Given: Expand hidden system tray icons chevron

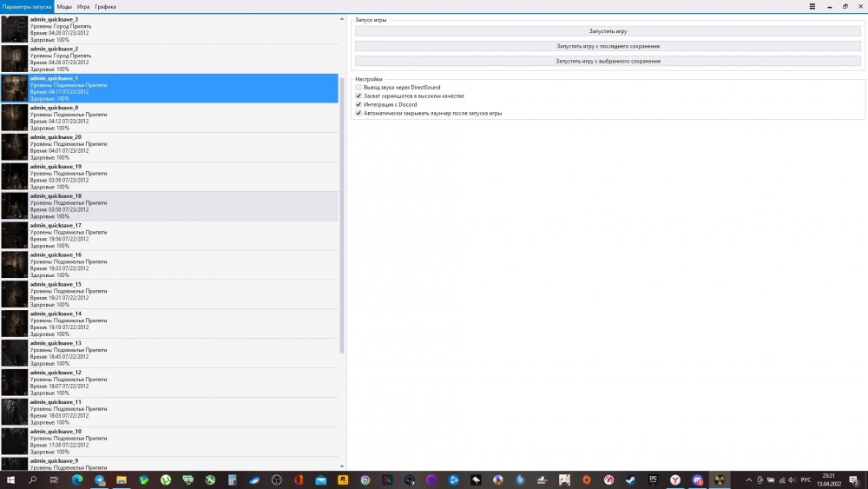Looking at the screenshot, I should coord(749,479).
